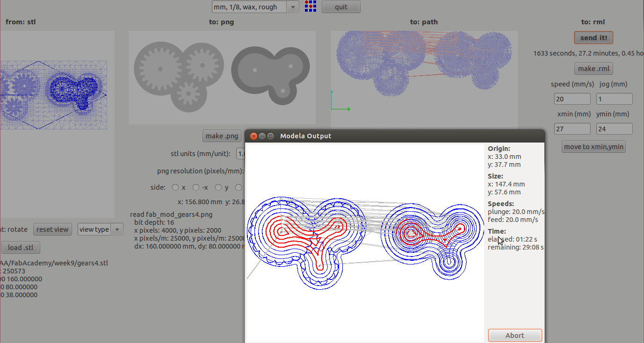Click the STL mesh 3D view

pos(57,124)
